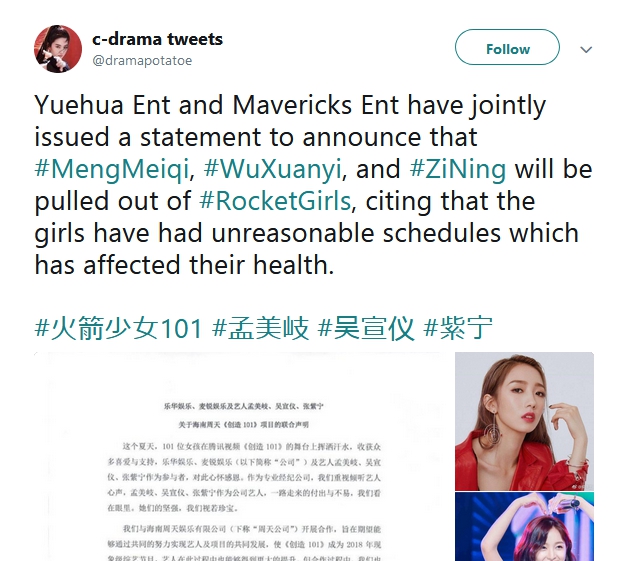Open the #ZiNing hashtag

pyautogui.click(x=458, y=169)
